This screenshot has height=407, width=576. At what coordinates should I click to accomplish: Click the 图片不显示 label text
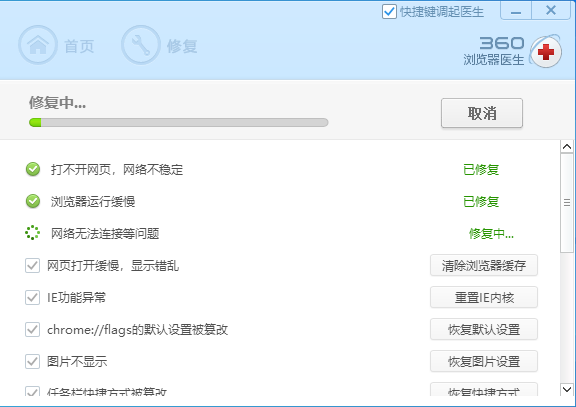77,361
